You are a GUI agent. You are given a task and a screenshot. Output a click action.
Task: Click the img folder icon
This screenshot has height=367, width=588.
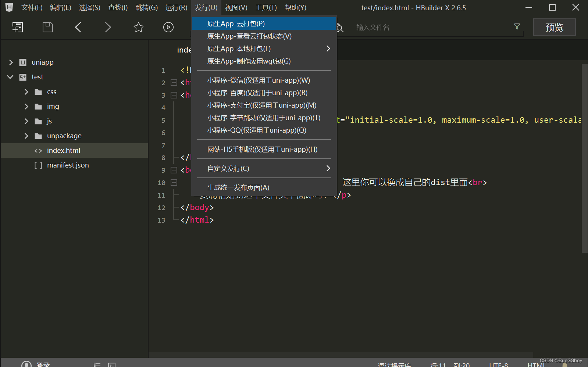(38, 107)
